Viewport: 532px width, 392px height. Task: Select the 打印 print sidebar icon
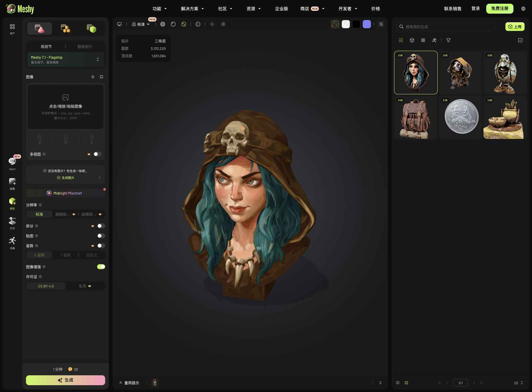[12, 223]
